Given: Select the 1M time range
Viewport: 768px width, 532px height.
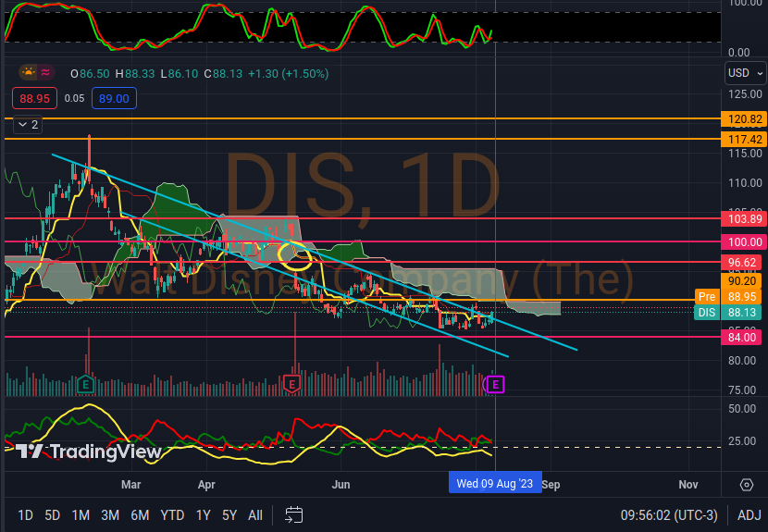Looking at the screenshot, I should click(81, 515).
